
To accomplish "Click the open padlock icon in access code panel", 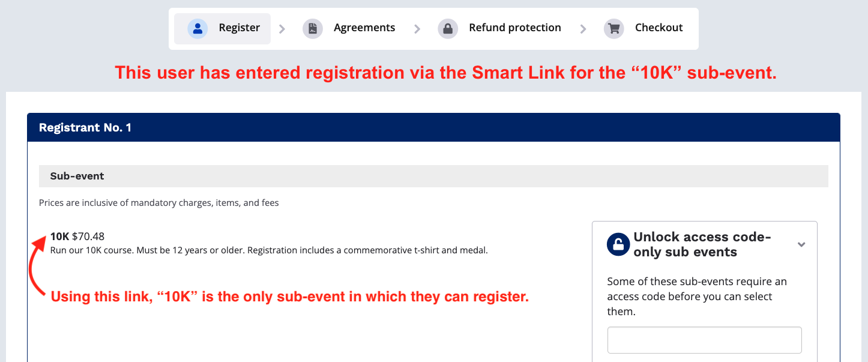I will point(618,244).
